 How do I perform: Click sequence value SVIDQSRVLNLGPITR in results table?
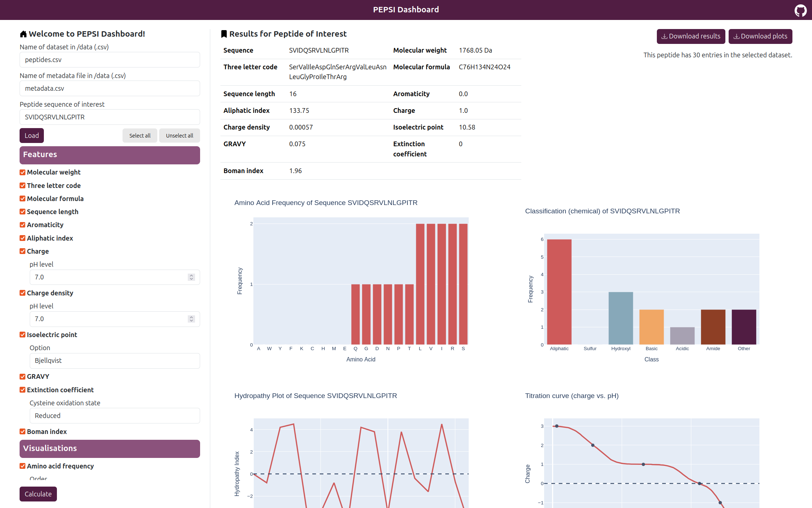319,50
